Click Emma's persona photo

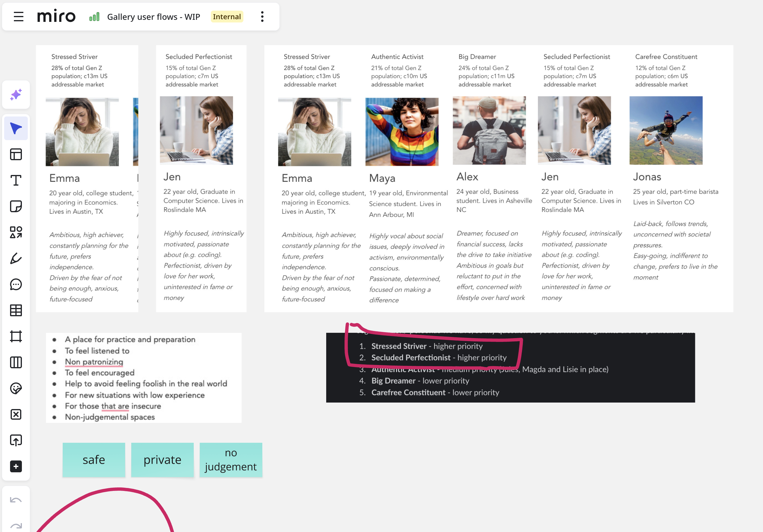[x=82, y=131]
